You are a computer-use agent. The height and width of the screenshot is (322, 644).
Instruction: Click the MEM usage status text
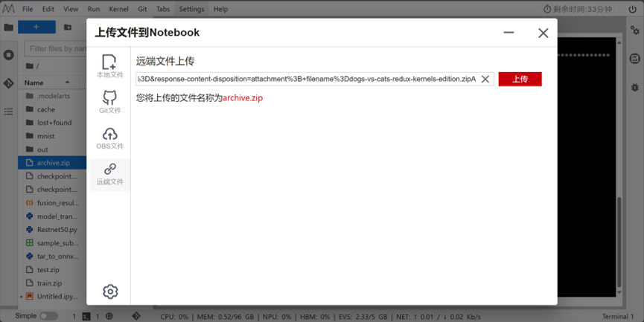224,317
